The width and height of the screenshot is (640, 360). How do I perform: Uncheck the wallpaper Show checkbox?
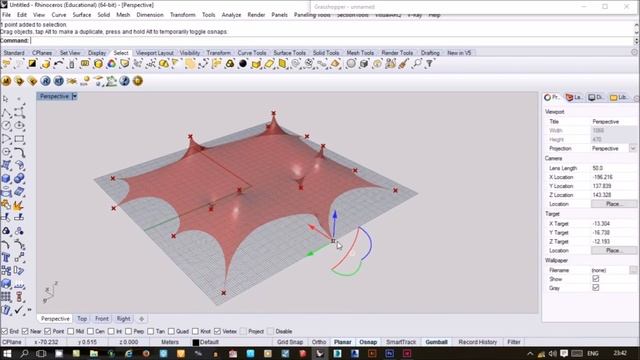(x=596, y=279)
